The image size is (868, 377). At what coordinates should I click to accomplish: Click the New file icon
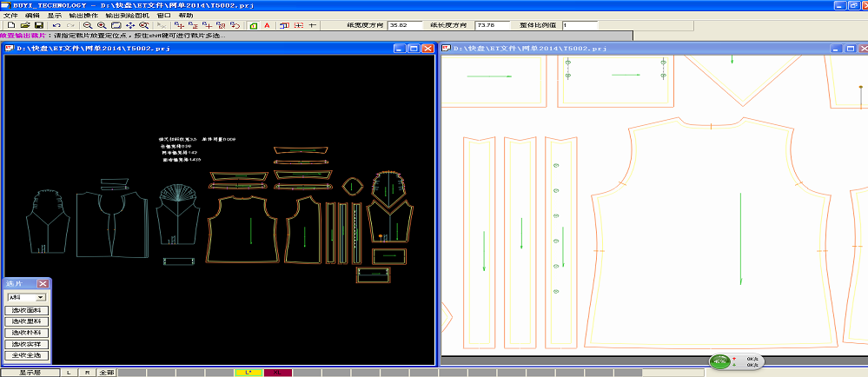click(x=11, y=25)
